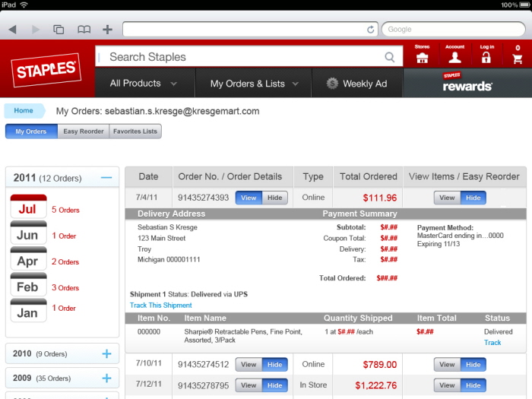Click the Staples logo
The width and height of the screenshot is (532, 399).
click(46, 70)
